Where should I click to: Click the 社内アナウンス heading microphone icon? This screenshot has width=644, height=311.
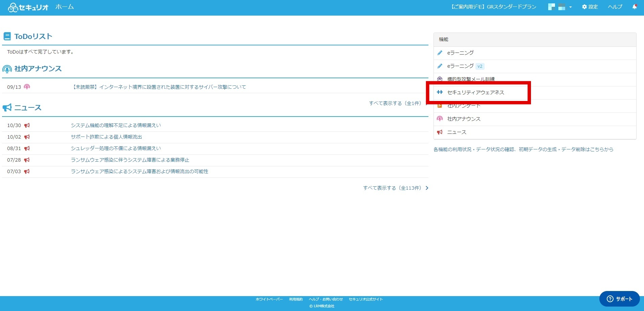tap(7, 69)
